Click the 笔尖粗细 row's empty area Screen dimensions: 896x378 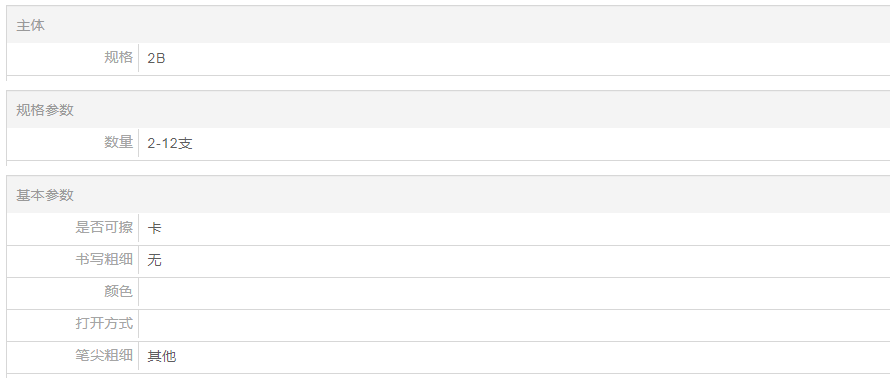531,357
